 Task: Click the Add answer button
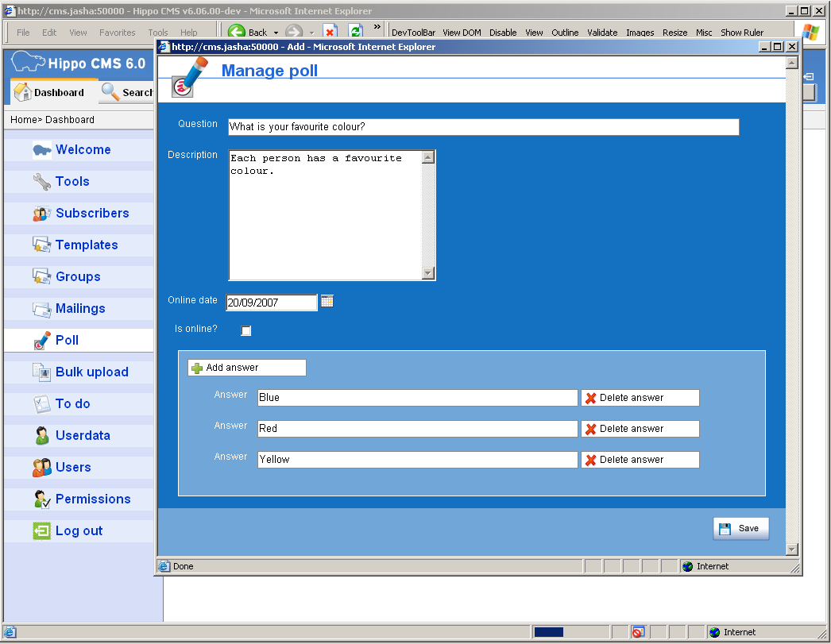246,368
